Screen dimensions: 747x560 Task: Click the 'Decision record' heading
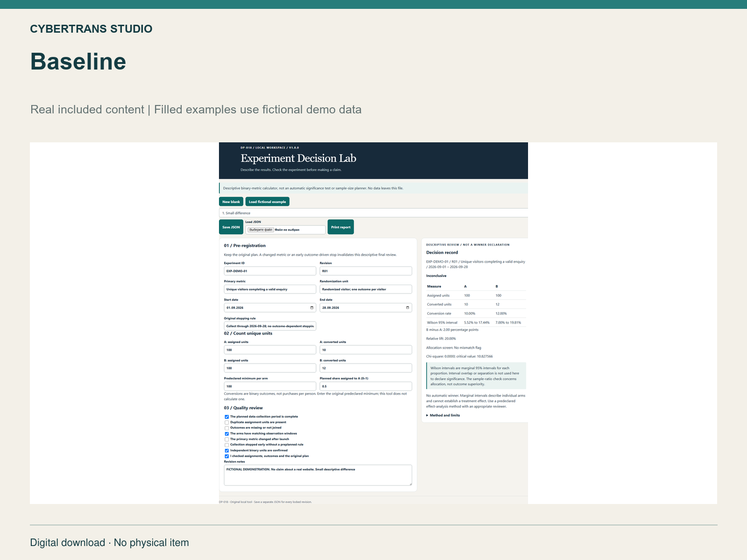442,252
